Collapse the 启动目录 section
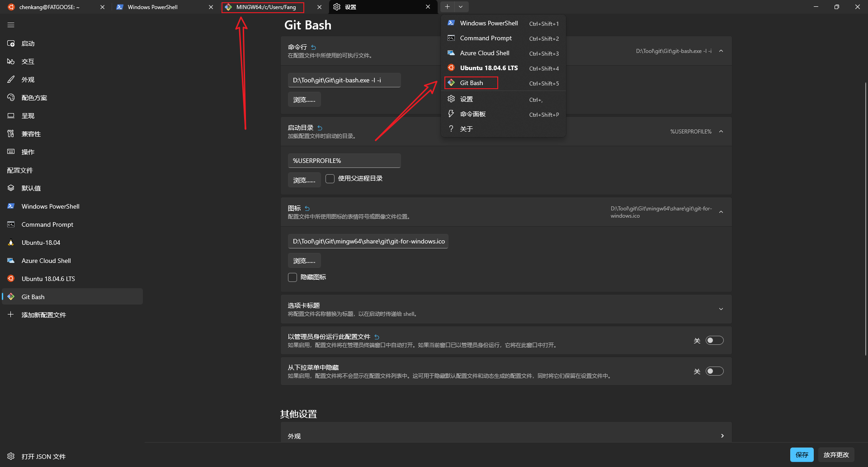 pos(721,132)
